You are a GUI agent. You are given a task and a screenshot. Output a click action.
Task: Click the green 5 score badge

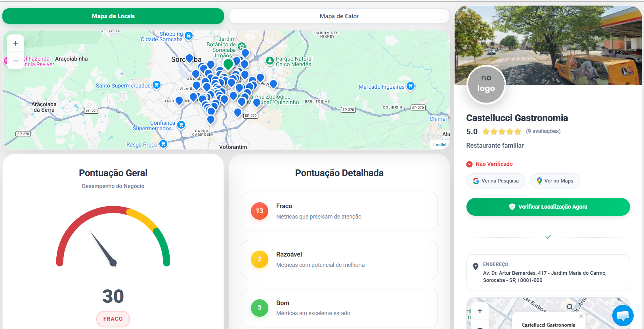click(260, 308)
